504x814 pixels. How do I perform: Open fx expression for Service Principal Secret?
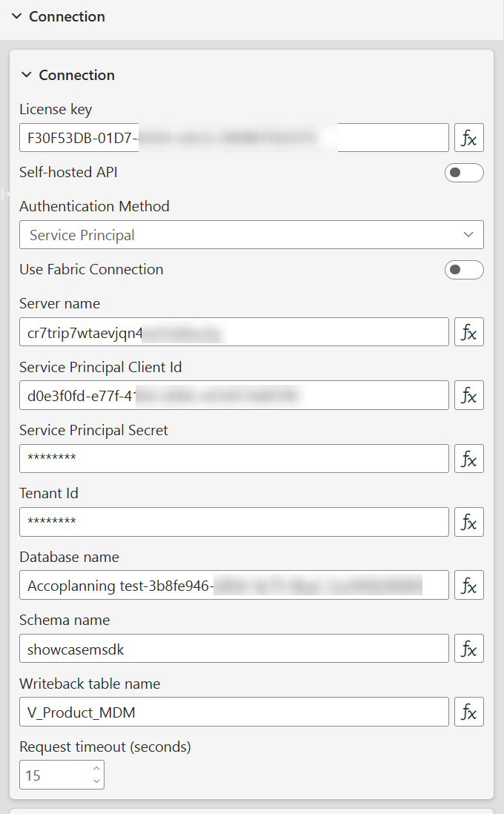coord(468,459)
